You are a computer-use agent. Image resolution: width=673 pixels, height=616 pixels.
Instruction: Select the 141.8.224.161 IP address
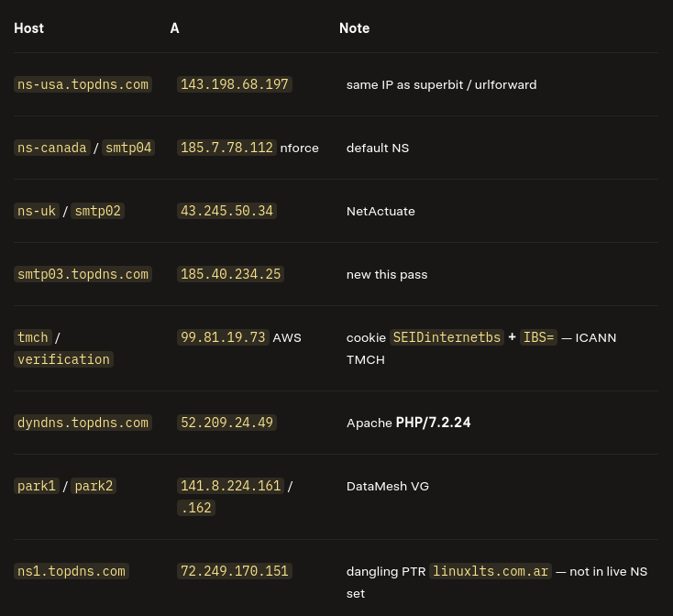click(230, 486)
